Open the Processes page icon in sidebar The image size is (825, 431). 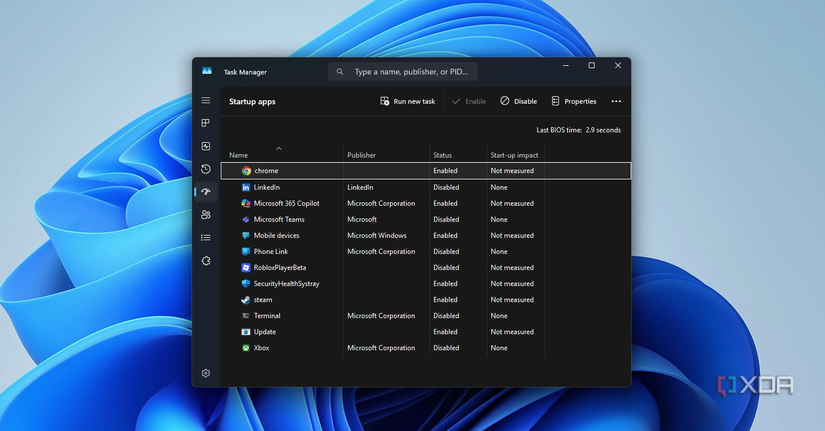click(206, 123)
